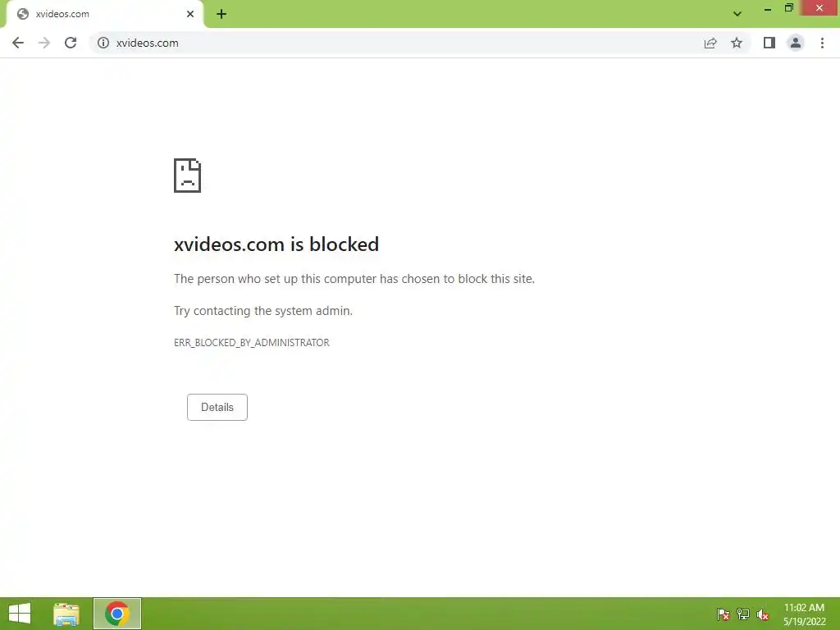This screenshot has height=630, width=840.
Task: Share this page icon
Action: click(x=710, y=43)
